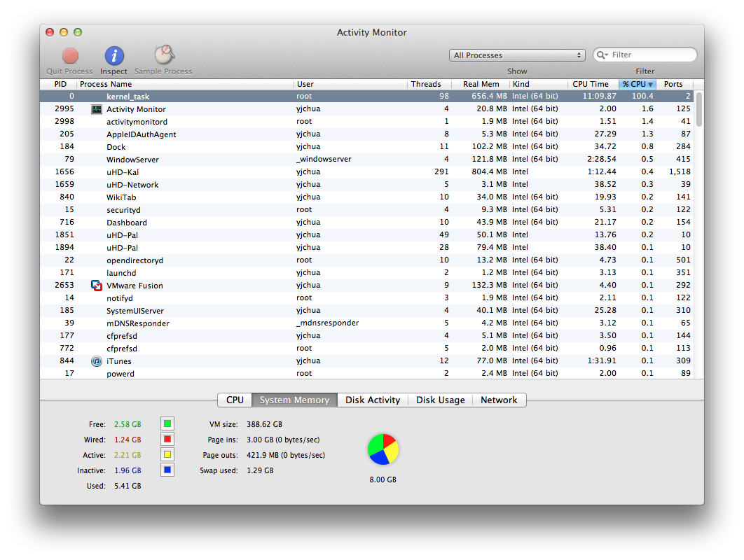Open the Disk Activity tab
The height and width of the screenshot is (560, 744).
373,400
